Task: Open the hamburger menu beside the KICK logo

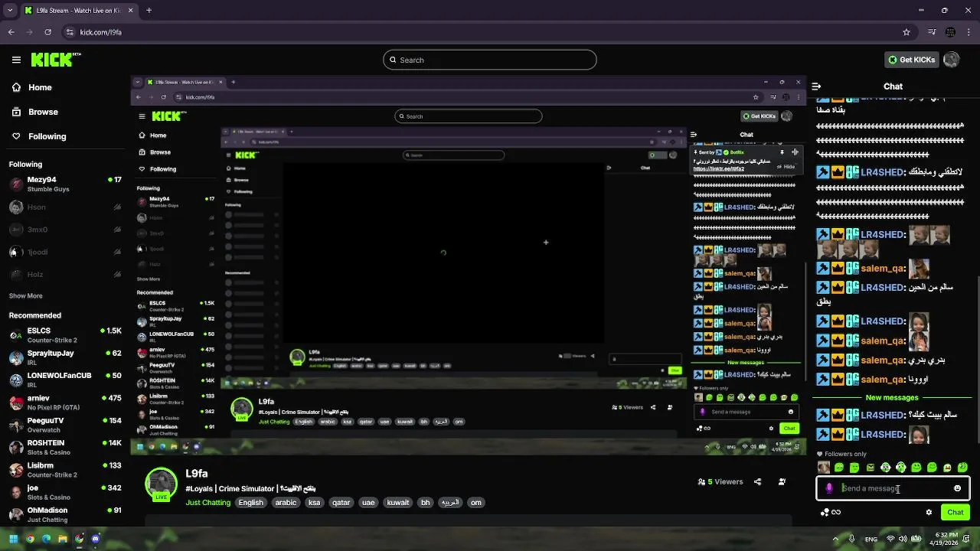Action: point(16,60)
